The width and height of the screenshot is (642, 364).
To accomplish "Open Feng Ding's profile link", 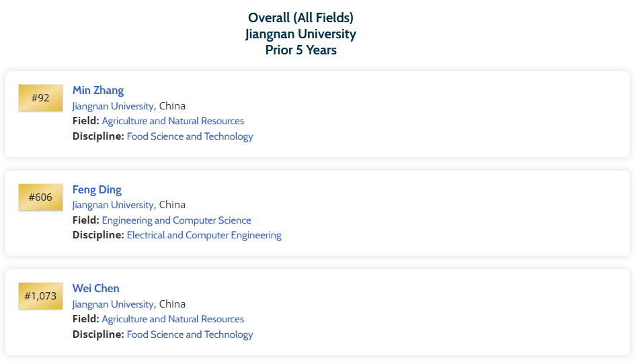I will [97, 189].
